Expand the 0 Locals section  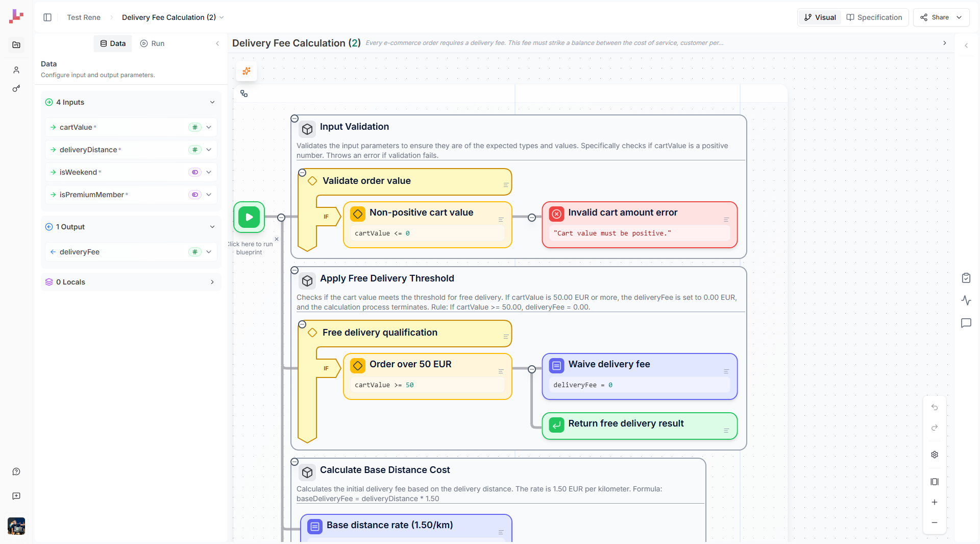(x=212, y=282)
